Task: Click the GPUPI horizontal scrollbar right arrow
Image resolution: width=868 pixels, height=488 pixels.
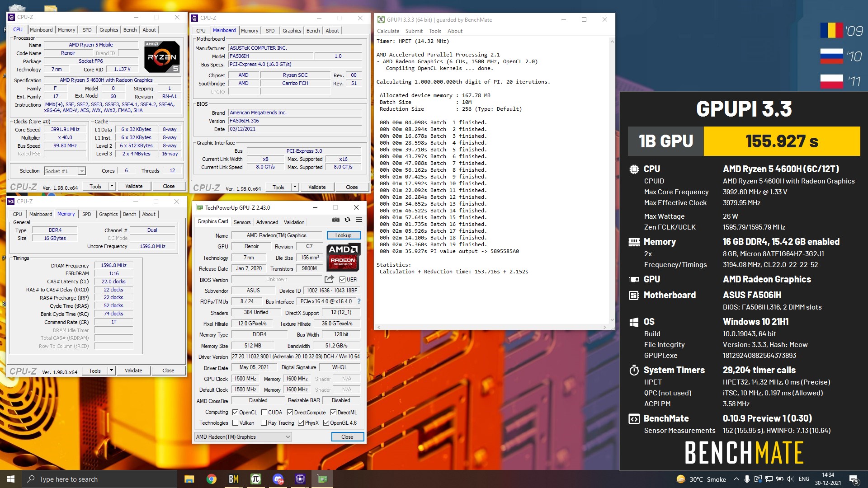Action: pos(605,327)
